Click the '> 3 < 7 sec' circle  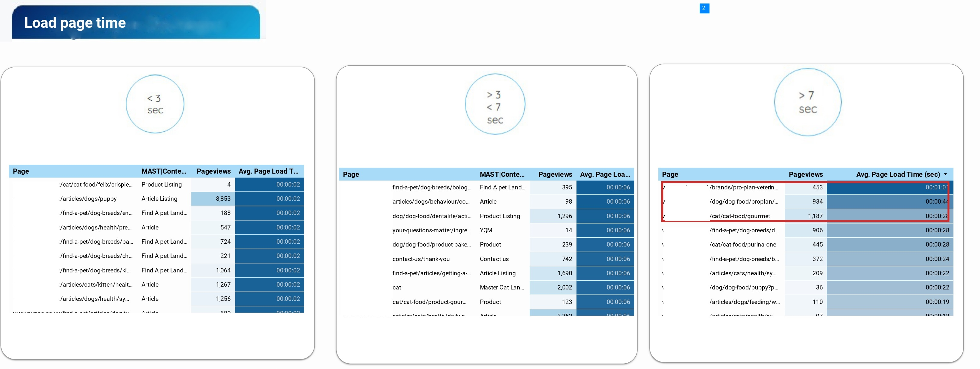[495, 104]
